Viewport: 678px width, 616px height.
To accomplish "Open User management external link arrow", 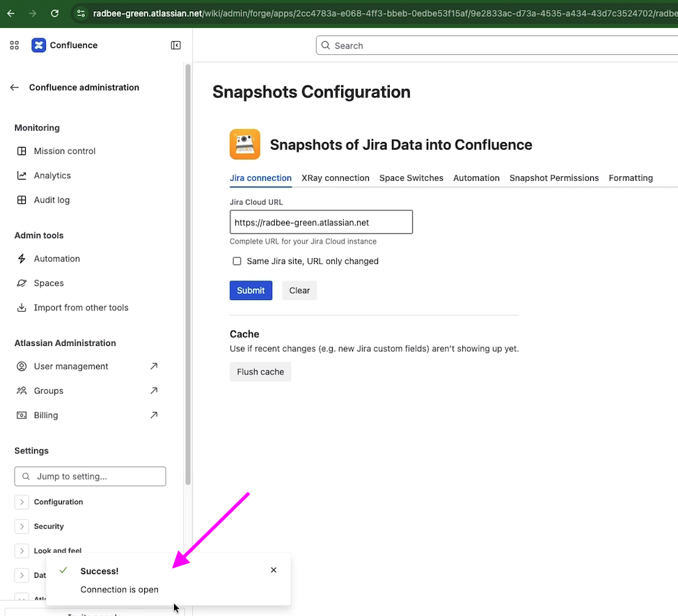I will pos(154,366).
